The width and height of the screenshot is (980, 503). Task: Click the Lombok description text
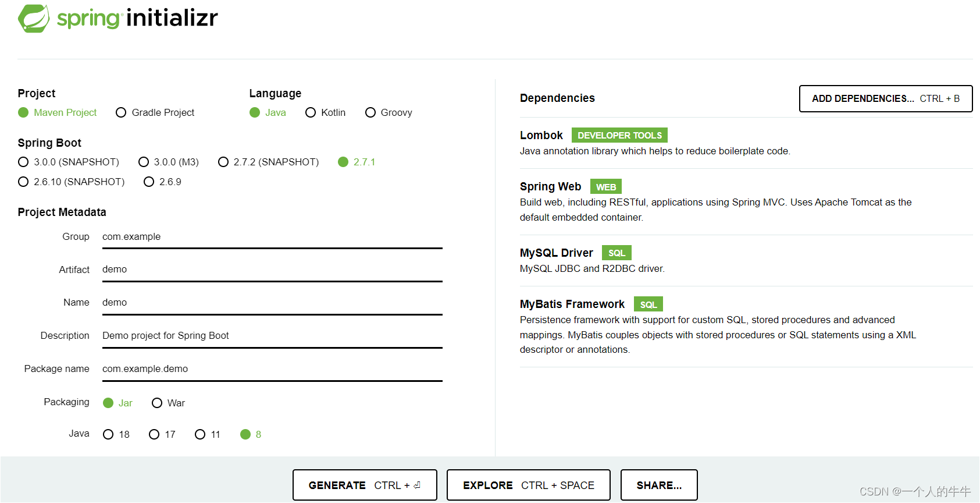[655, 151]
